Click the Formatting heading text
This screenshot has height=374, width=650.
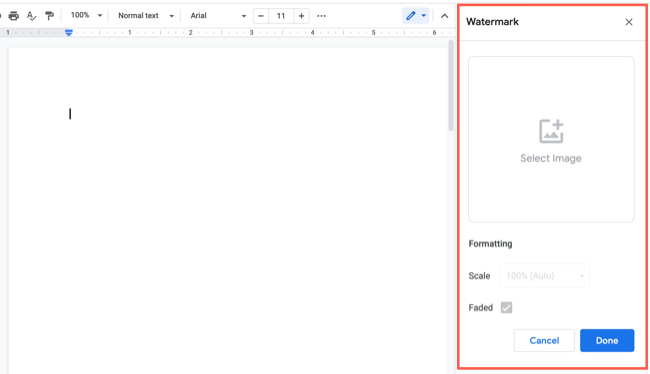(490, 244)
